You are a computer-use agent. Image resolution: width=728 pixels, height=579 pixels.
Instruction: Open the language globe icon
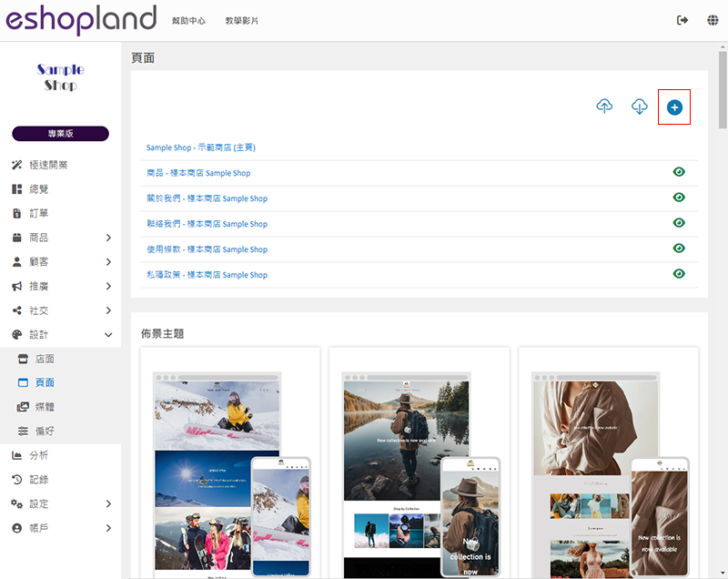713,20
